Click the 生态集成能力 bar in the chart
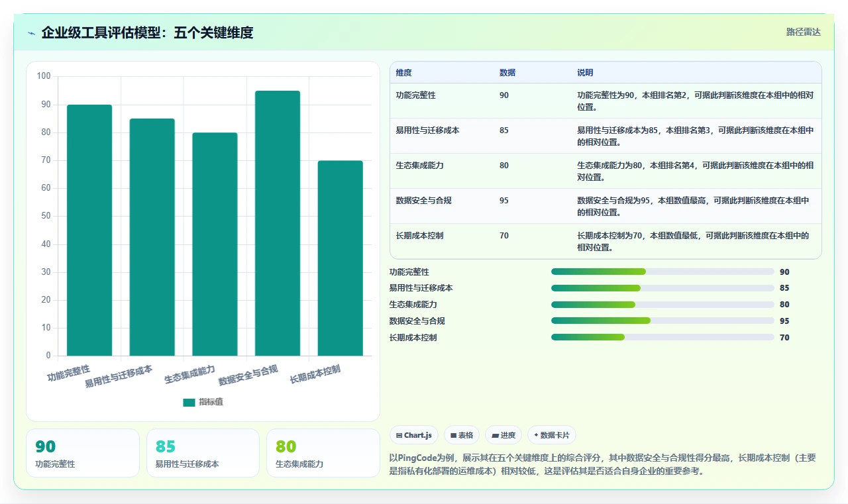This screenshot has height=504, width=848. [215, 244]
